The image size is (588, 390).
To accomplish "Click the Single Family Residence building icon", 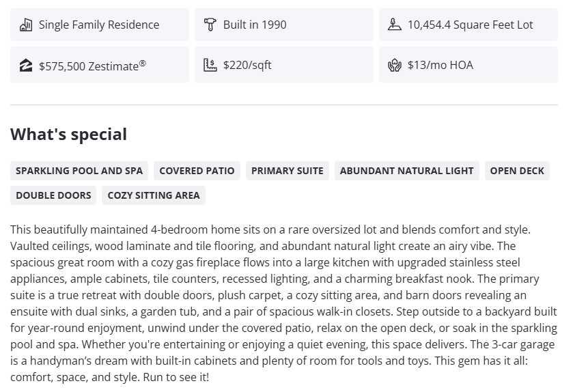I will pyautogui.click(x=26, y=25).
